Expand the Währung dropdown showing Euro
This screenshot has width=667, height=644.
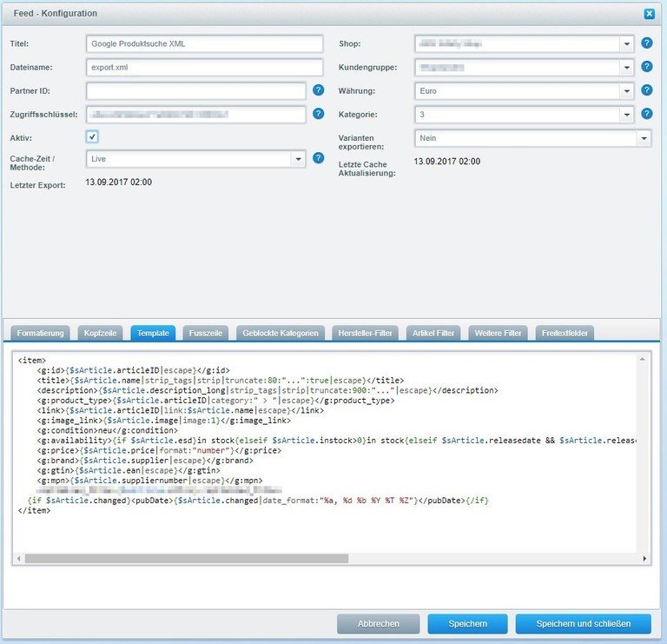coord(626,91)
